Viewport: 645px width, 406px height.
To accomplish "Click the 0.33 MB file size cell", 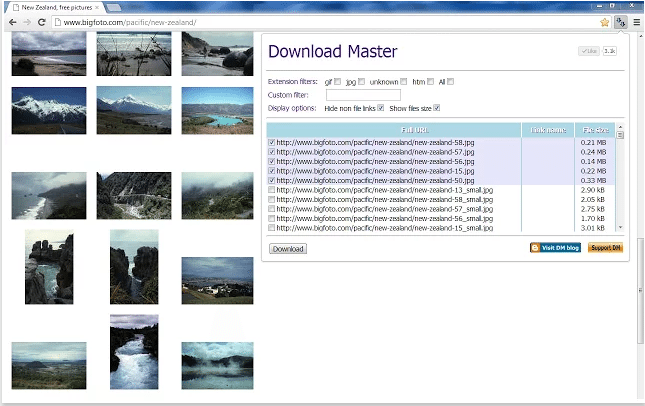I will click(593, 180).
